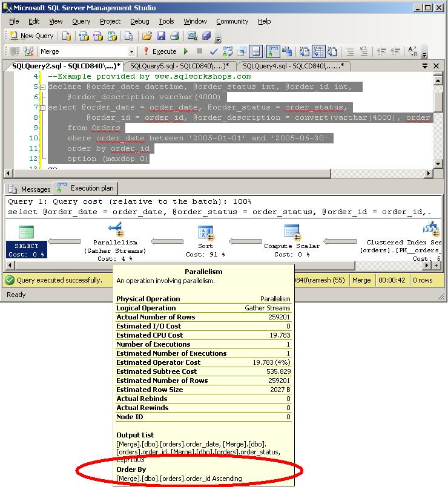Collapse the declare statement outline

point(43,87)
